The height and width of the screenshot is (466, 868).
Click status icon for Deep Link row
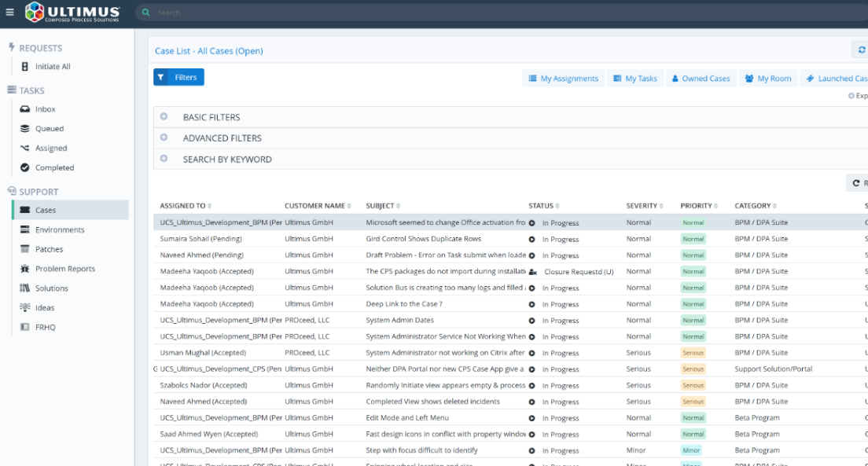532,304
